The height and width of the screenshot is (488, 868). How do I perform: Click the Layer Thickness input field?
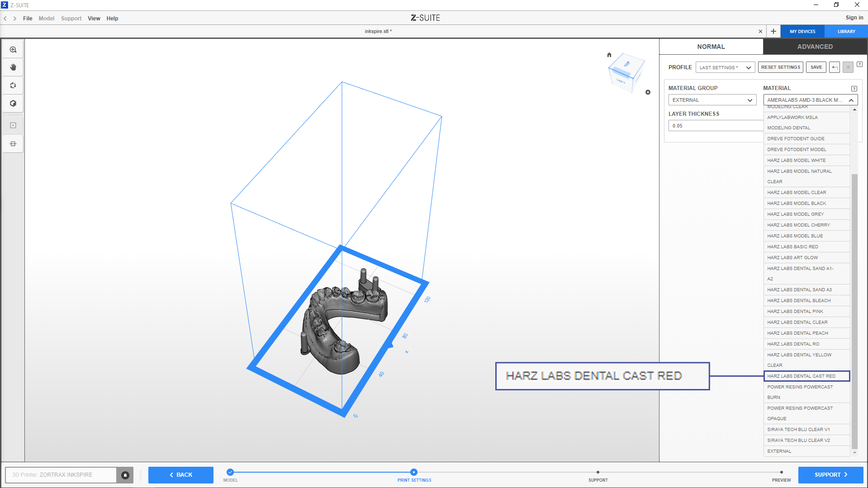tap(715, 126)
